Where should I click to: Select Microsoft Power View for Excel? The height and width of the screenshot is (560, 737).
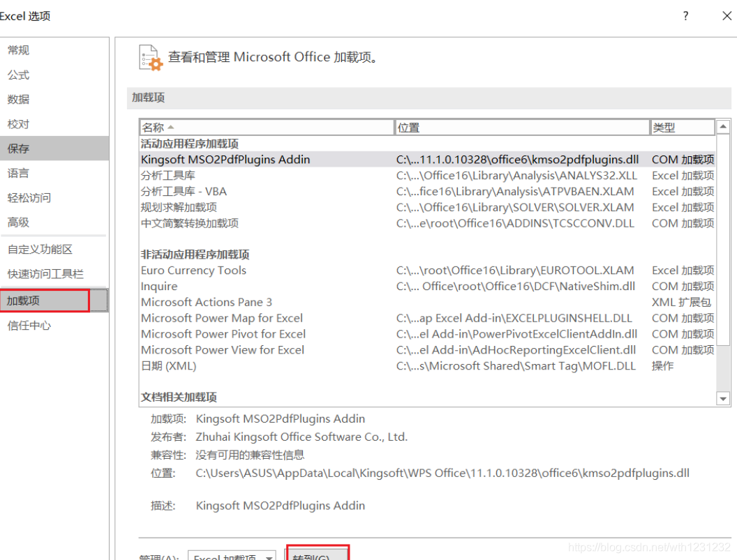(x=428, y=351)
